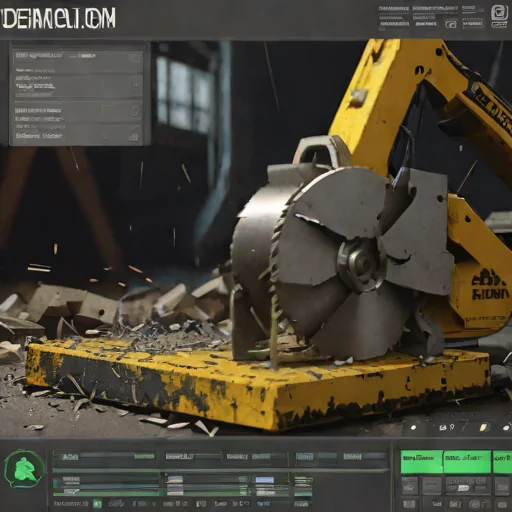Click the first gray button below green tabs
Viewport: 512px width, 512px height.
[x=409, y=486]
